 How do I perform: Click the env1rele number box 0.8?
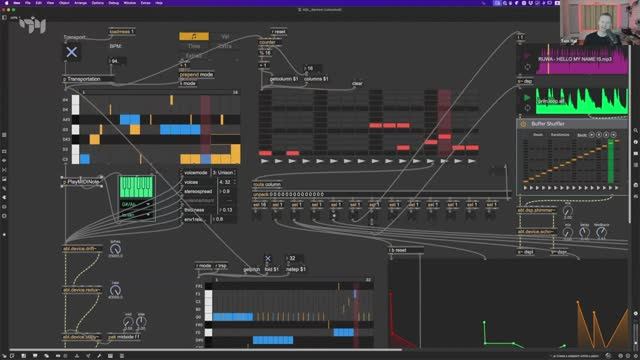click(224, 219)
